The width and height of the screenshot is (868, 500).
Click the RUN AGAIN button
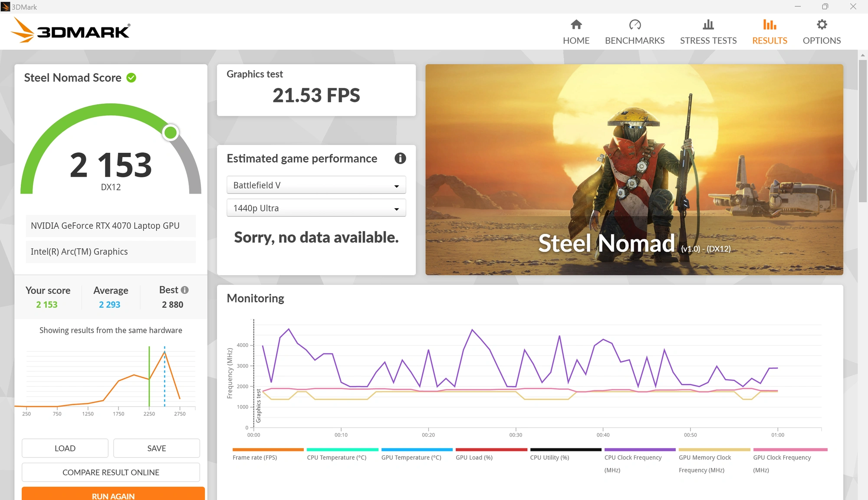pos(113,494)
